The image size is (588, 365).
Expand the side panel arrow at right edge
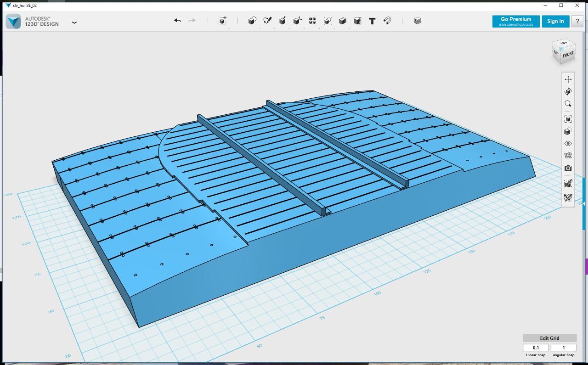(583, 203)
